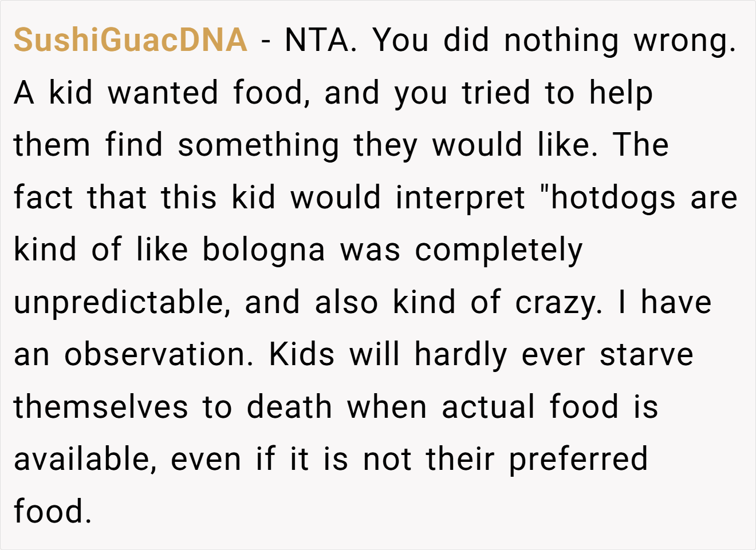Open the SushiGuacDNA username link

coord(131,40)
